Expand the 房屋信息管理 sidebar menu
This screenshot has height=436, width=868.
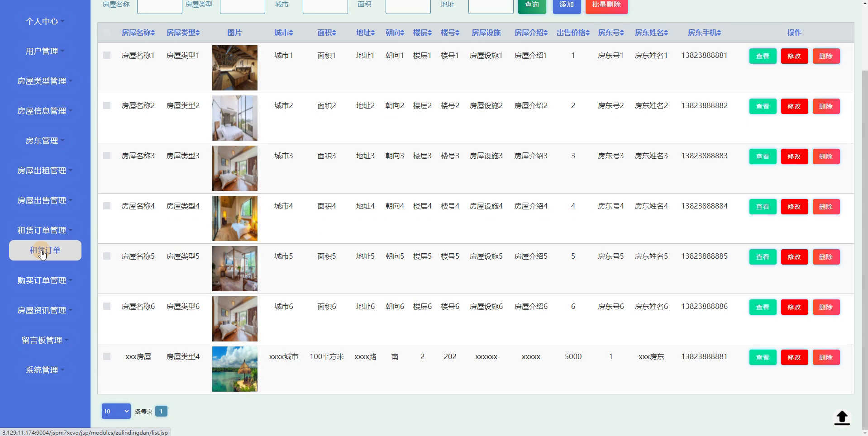pos(45,111)
